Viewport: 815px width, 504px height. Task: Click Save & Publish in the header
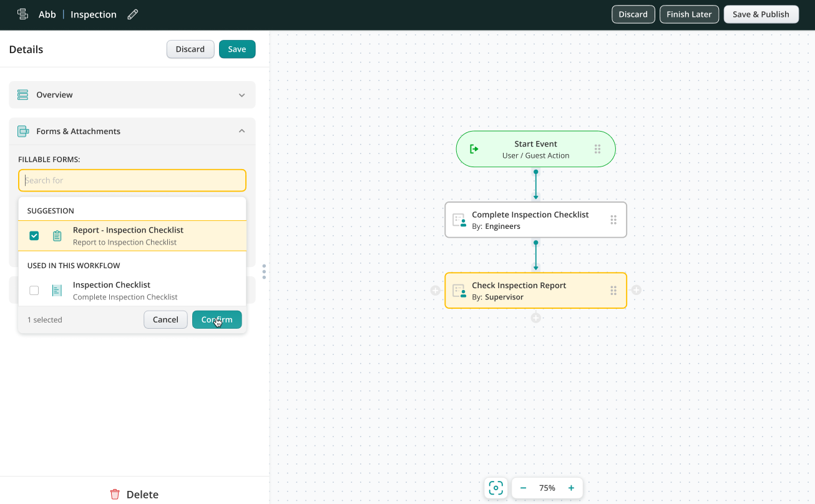click(761, 14)
